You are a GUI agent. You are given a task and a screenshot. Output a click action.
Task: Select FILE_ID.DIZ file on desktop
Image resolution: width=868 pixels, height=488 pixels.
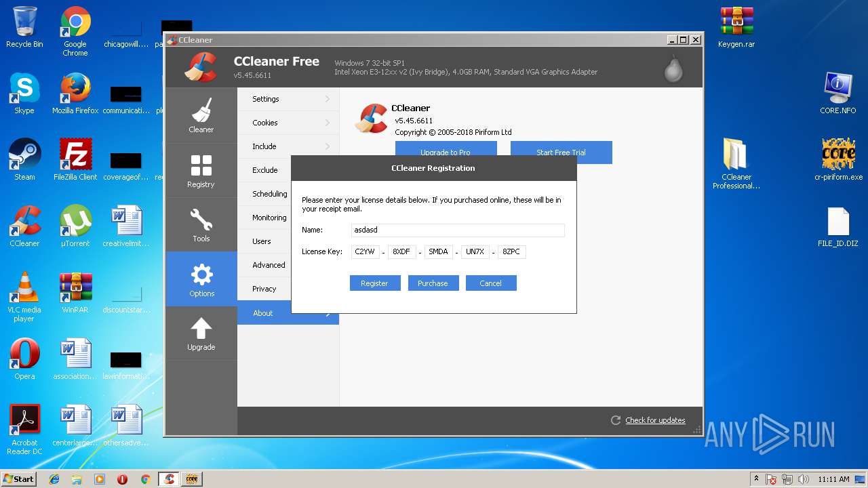(x=838, y=226)
